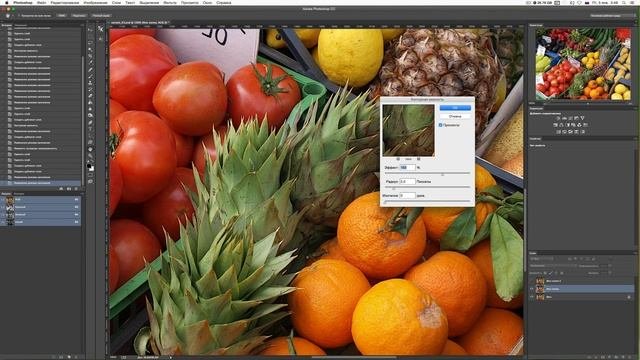Viewport: 640px width, 360px height.
Task: Confirm Unsharp Mask with the OK button
Action: 455,108
